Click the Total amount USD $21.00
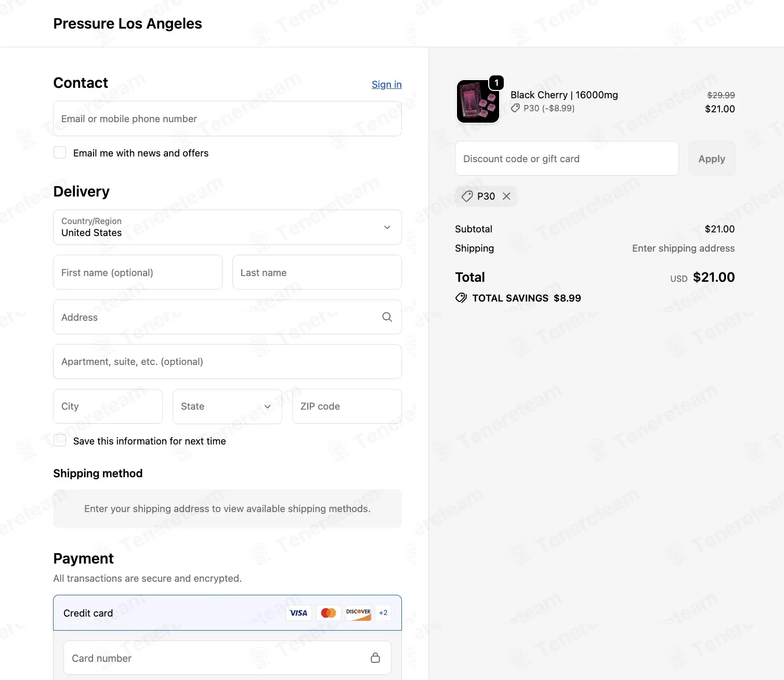This screenshot has width=784, height=680. click(x=702, y=277)
